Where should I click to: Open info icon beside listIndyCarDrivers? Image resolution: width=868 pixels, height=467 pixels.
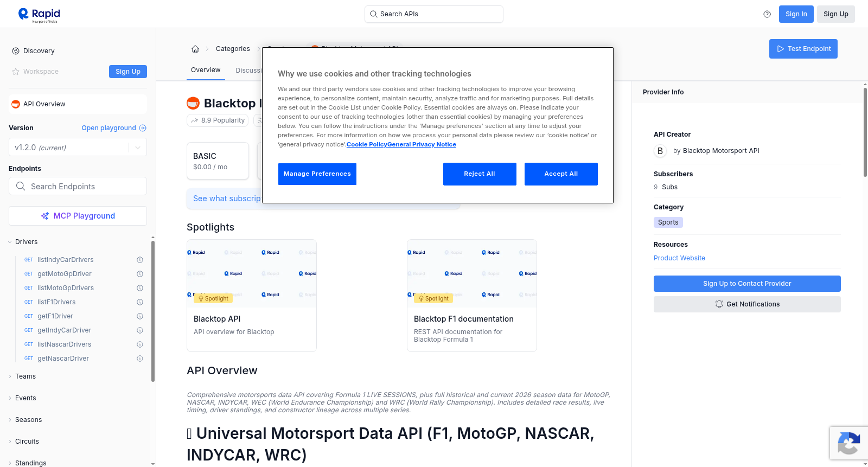(140, 260)
